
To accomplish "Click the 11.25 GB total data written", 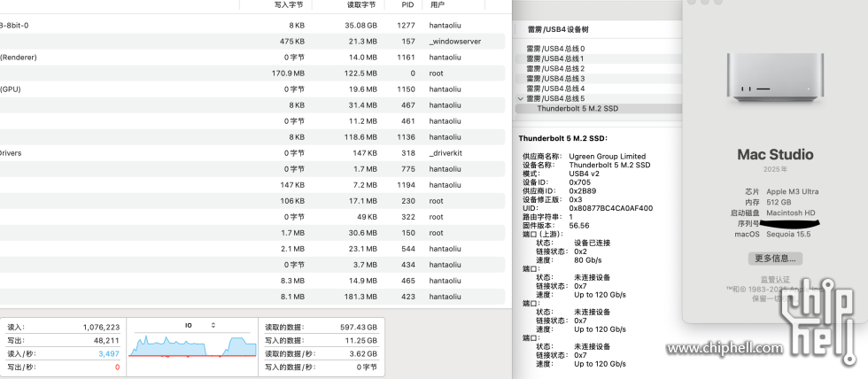I will [360, 341].
